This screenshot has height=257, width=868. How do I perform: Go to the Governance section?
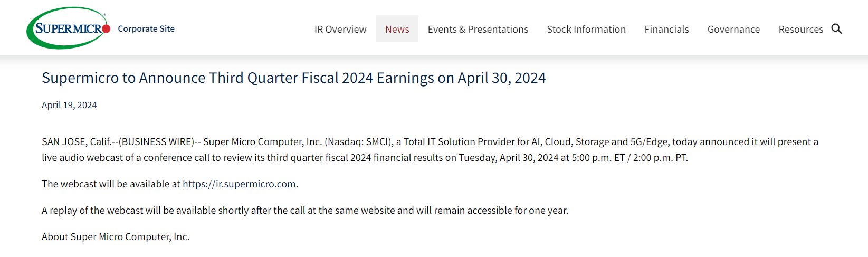[x=733, y=30]
